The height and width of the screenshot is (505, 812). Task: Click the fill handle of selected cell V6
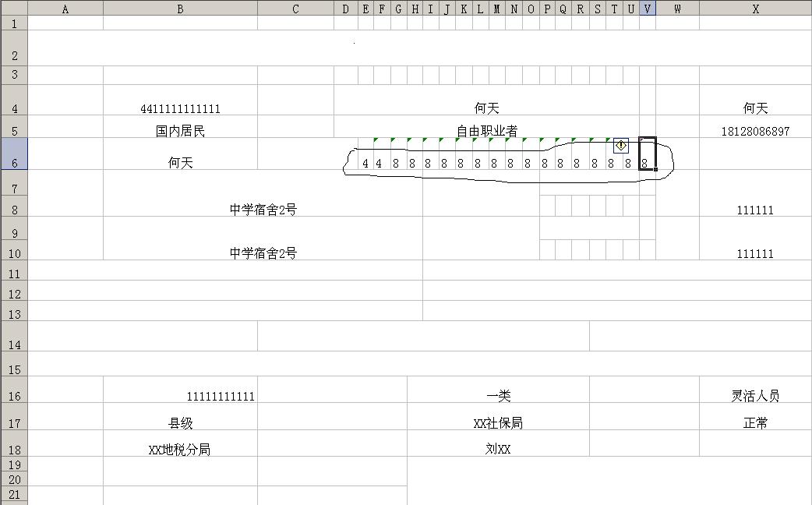tap(656, 169)
